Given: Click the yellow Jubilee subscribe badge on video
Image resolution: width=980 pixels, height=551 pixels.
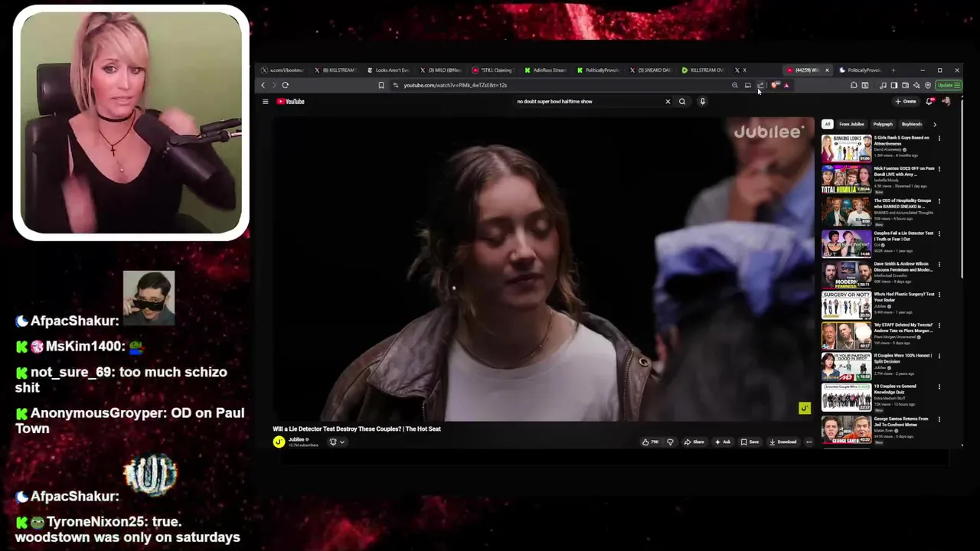Looking at the screenshot, I should tap(804, 409).
